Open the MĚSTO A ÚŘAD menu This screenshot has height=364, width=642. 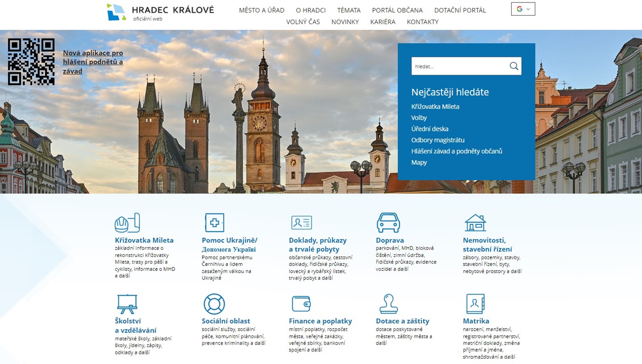pos(262,10)
